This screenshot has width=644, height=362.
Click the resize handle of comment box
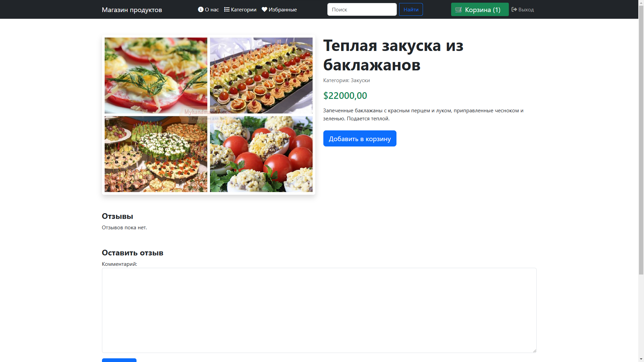[534, 351]
